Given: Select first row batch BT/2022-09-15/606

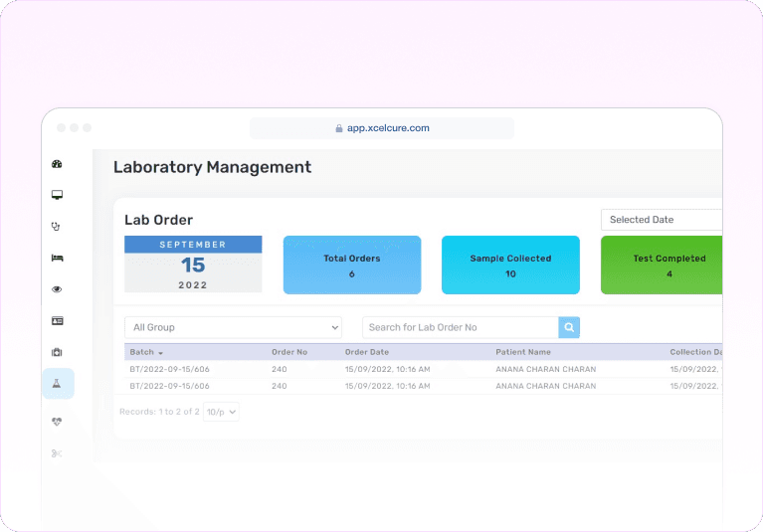Looking at the screenshot, I should [169, 369].
